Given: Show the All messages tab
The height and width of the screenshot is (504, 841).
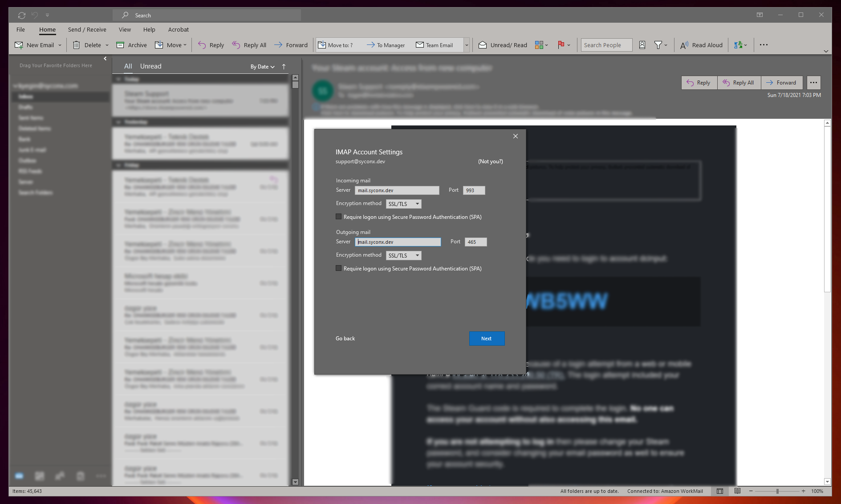Looking at the screenshot, I should pos(128,66).
